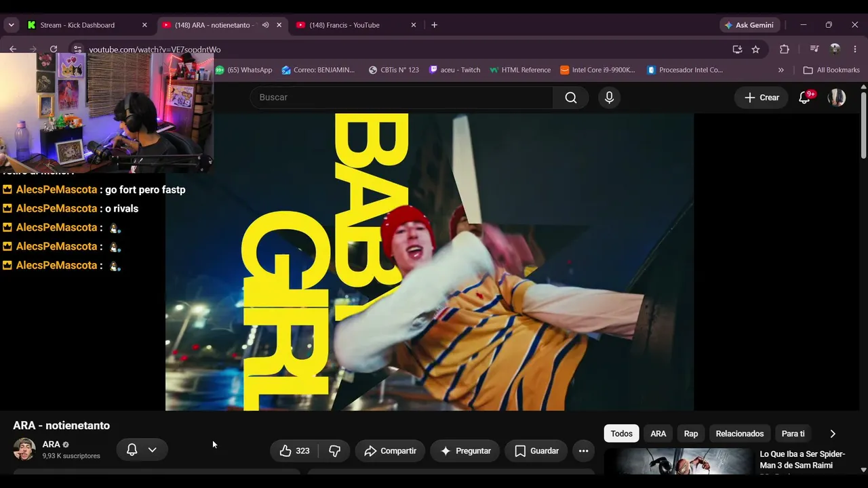Open the WhatsApp bookmark
This screenshot has width=868, height=488.
point(244,70)
